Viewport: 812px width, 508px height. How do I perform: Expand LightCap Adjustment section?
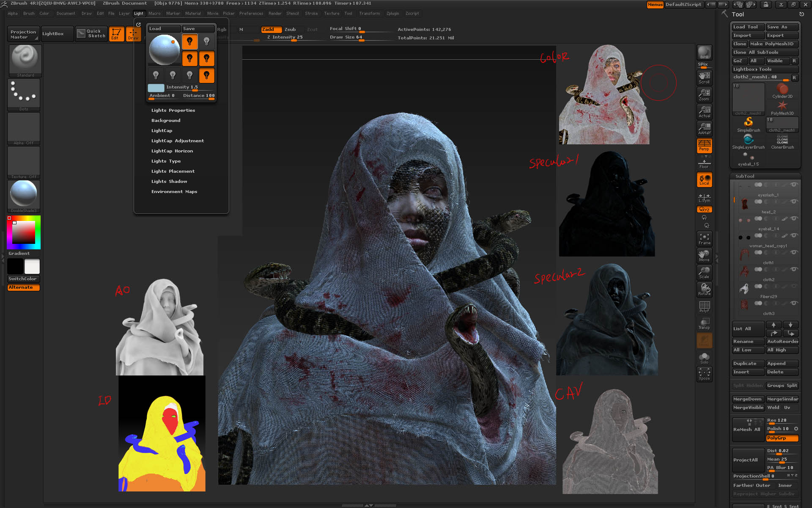(178, 141)
